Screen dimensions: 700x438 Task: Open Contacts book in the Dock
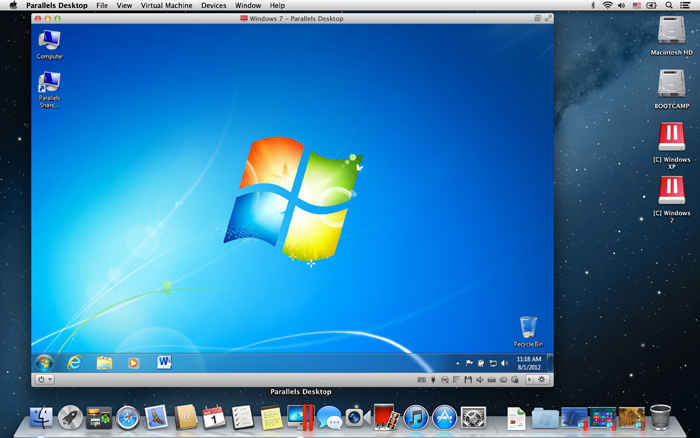pyautogui.click(x=185, y=418)
